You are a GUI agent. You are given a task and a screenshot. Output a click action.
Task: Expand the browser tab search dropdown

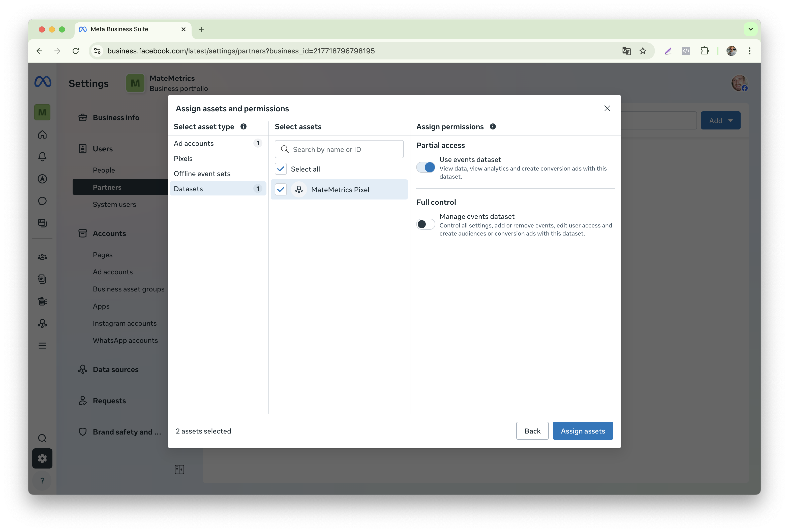point(751,29)
